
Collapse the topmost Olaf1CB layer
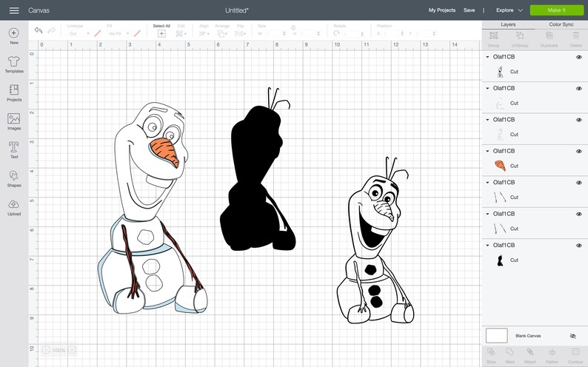click(x=487, y=57)
